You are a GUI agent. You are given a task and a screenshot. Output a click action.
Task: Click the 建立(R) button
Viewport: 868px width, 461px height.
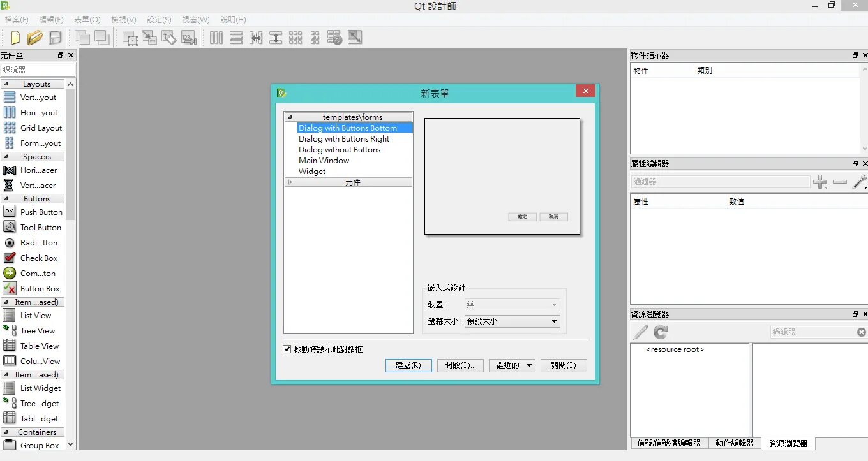coord(408,365)
